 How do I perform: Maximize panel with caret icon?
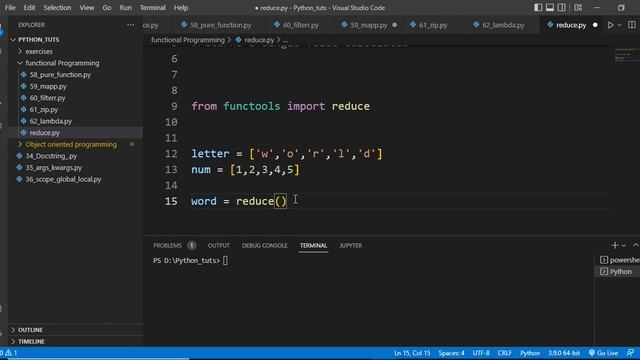pyautogui.click(x=636, y=245)
